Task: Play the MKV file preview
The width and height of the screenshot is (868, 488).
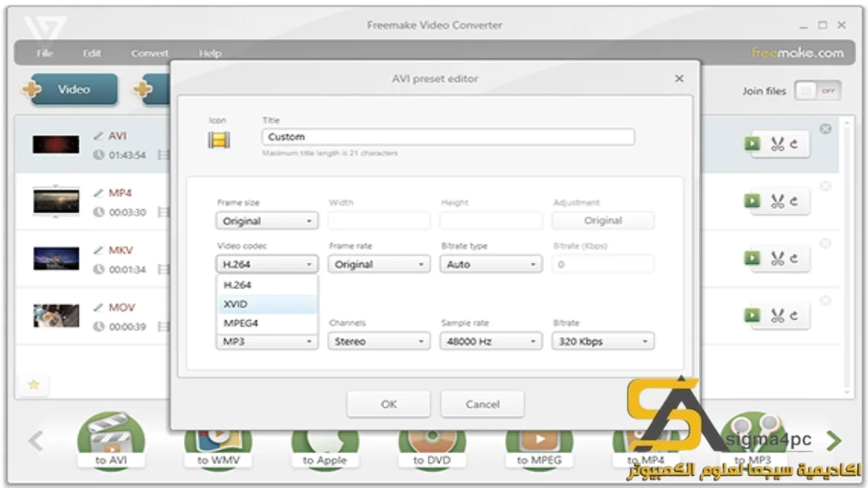Action: coord(752,258)
